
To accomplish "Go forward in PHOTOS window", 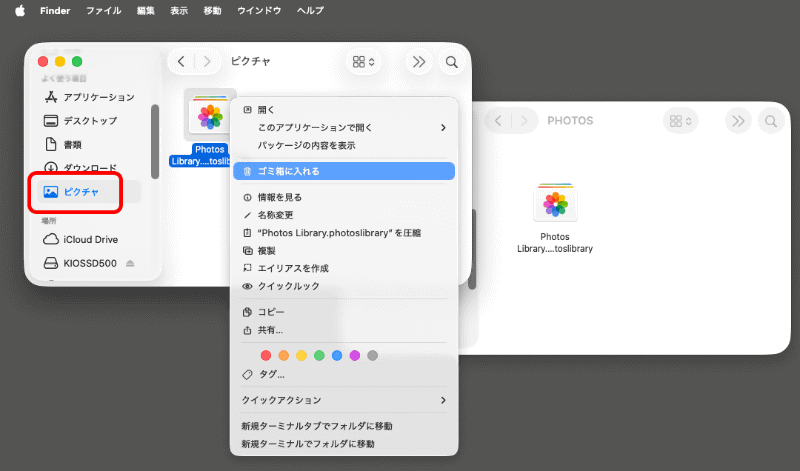I will pos(524,121).
